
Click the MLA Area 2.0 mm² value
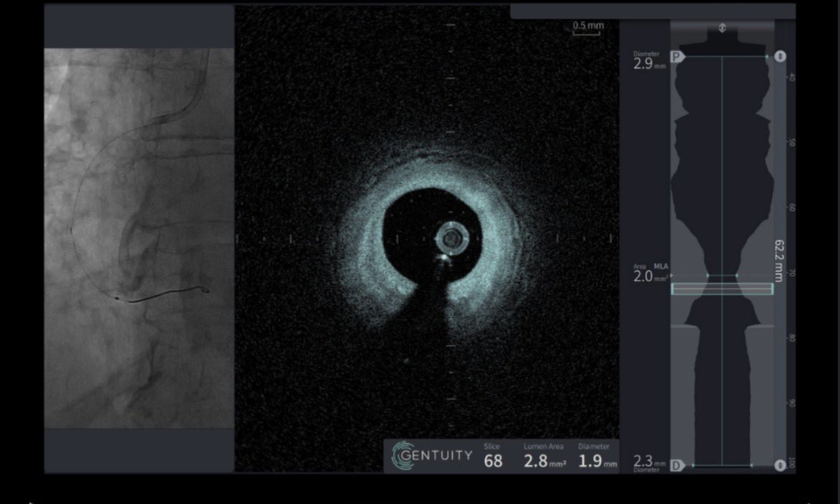[650, 276]
